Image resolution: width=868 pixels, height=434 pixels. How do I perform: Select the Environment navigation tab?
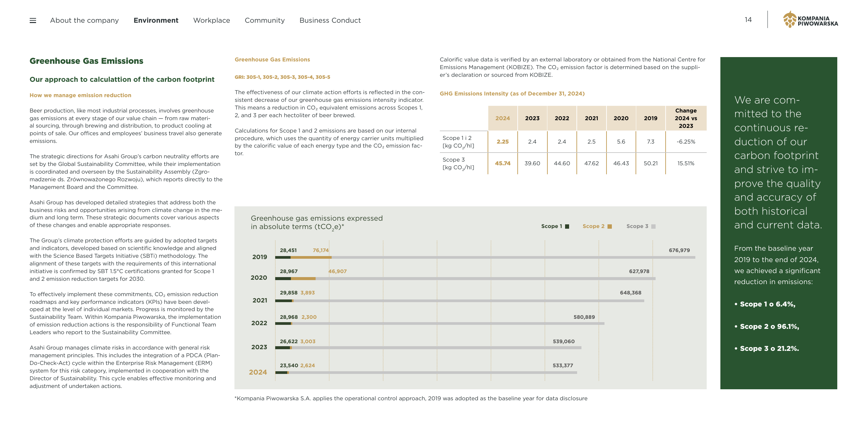pyautogui.click(x=156, y=21)
